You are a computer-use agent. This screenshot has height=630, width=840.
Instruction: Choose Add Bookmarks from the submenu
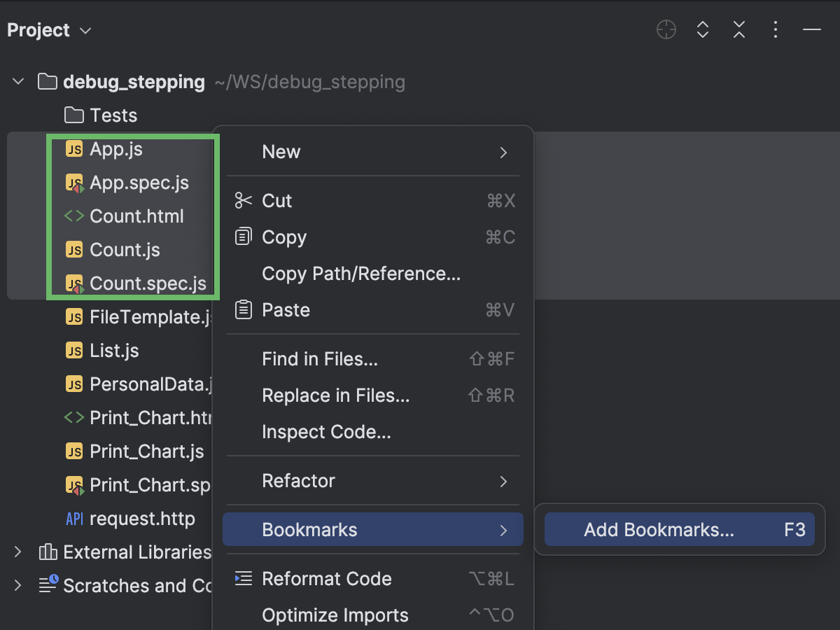[659, 530]
